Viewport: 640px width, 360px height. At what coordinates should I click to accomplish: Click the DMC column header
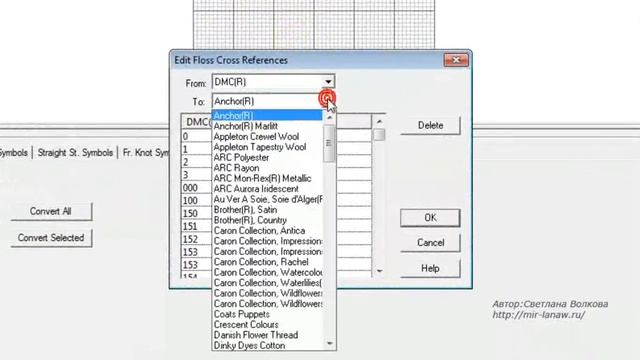[197, 122]
